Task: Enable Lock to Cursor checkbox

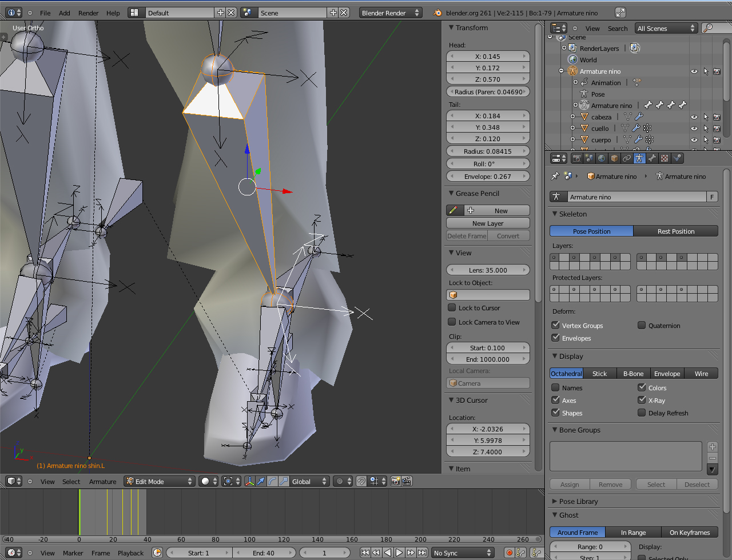Action: tap(452, 307)
